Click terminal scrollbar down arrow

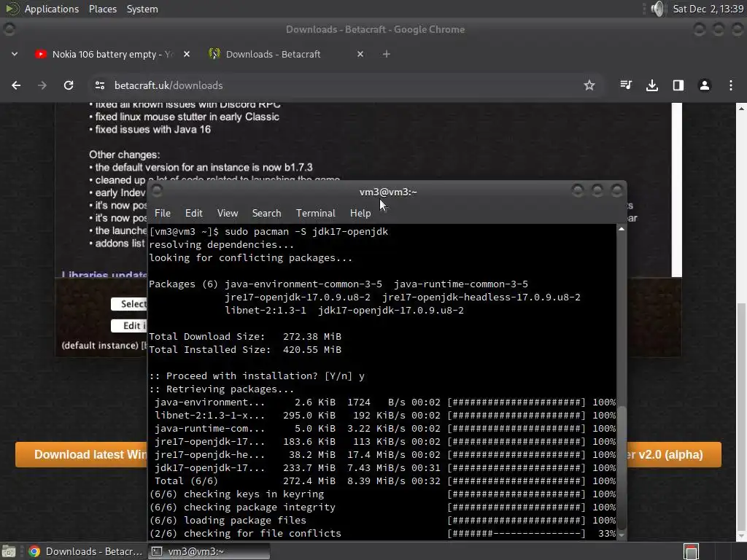tap(622, 534)
